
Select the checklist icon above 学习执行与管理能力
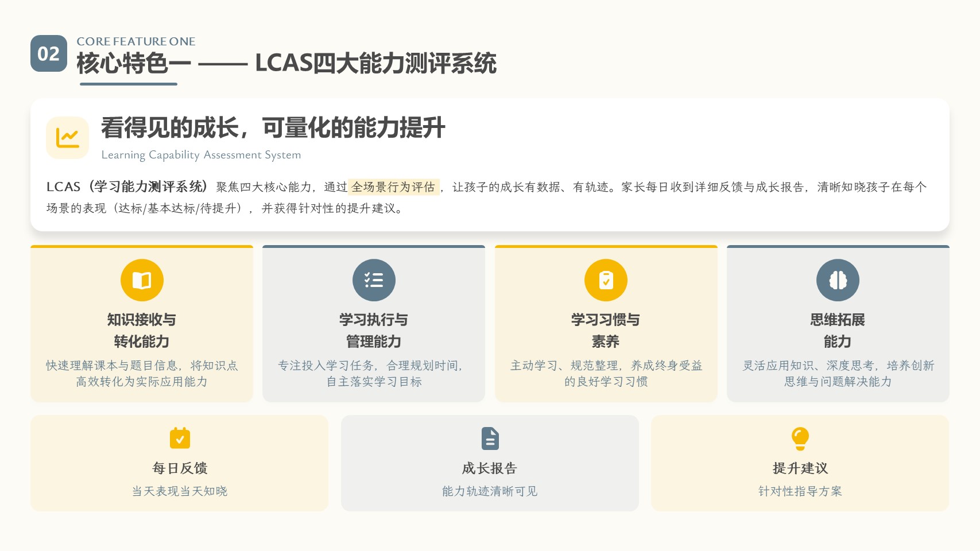[x=374, y=280]
